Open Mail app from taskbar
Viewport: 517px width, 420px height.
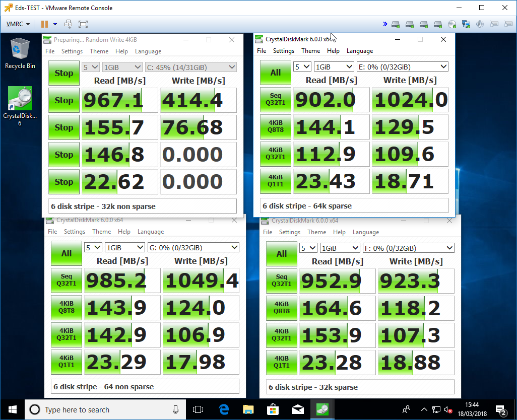click(297, 409)
